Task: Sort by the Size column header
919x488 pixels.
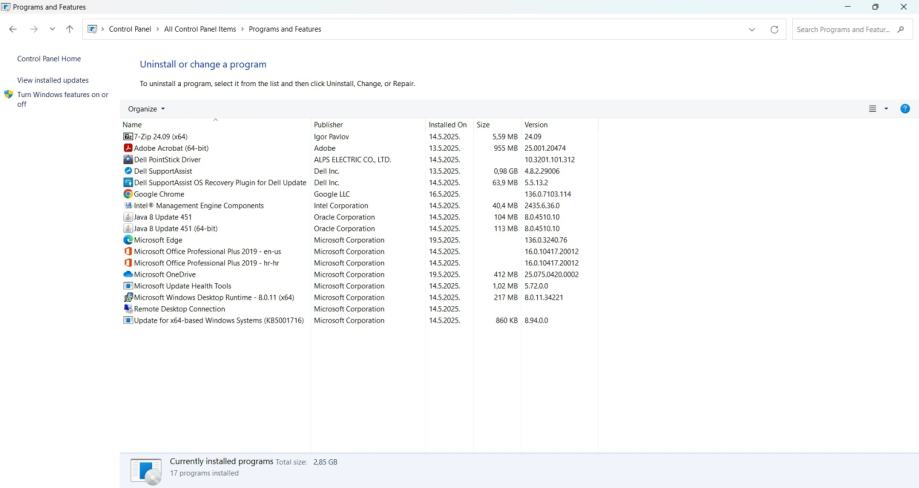Action: click(x=497, y=125)
